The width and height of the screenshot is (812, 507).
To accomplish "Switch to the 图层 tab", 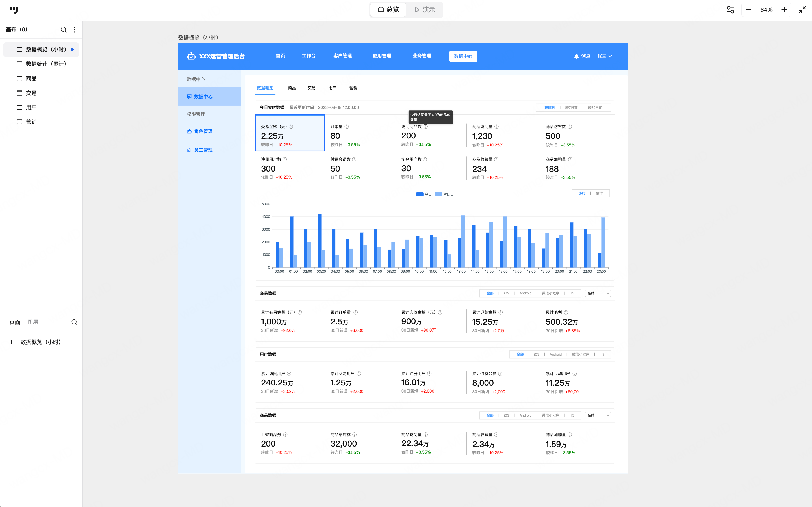I will [33, 322].
